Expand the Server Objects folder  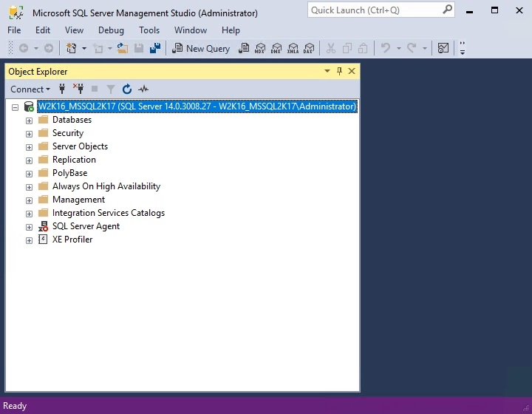click(x=29, y=147)
